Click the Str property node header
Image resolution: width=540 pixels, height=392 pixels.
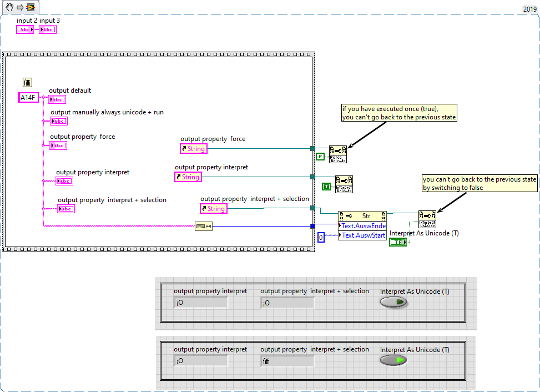(362, 216)
